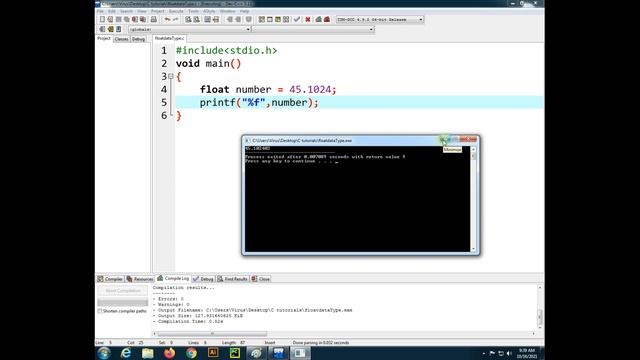This screenshot has width=640, height=360.
Task: Open Profile Analysis toolbar icon
Action: [319, 19]
